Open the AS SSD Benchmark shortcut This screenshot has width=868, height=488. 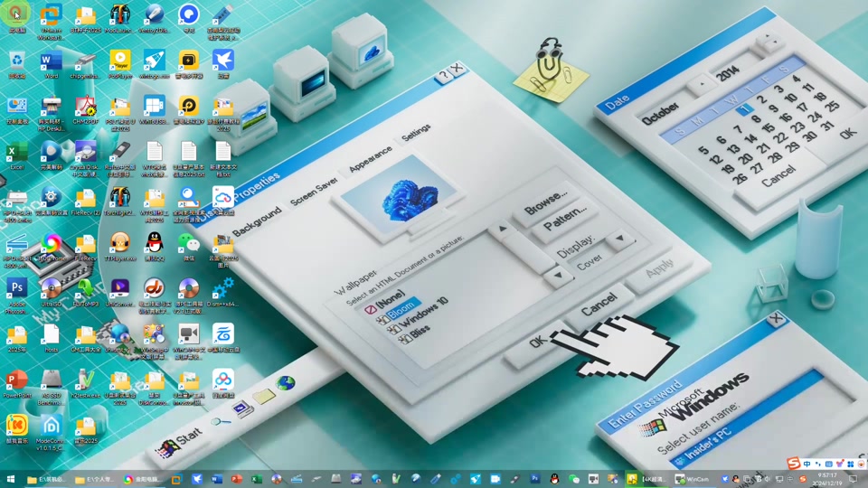pos(51,388)
